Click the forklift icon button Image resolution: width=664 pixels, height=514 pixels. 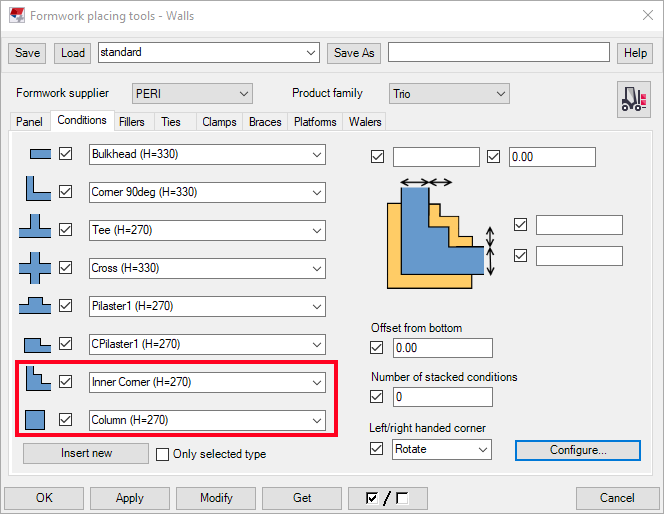pyautogui.click(x=632, y=98)
